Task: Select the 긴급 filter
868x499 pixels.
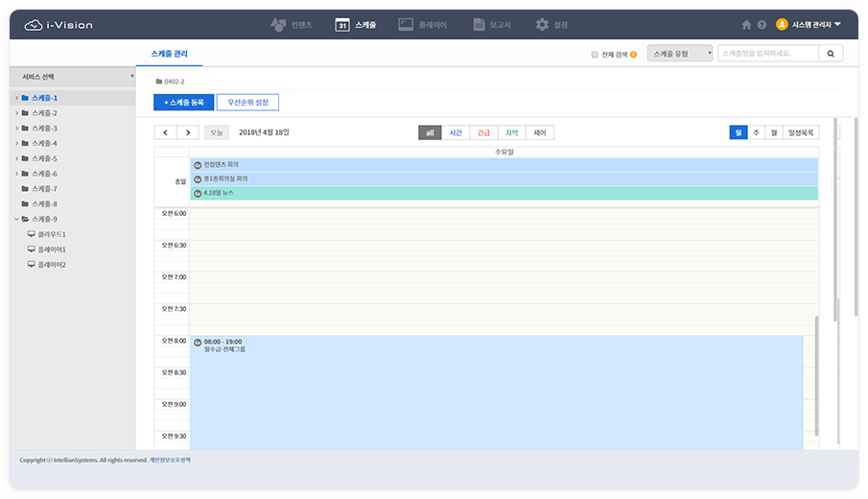Action: [483, 133]
